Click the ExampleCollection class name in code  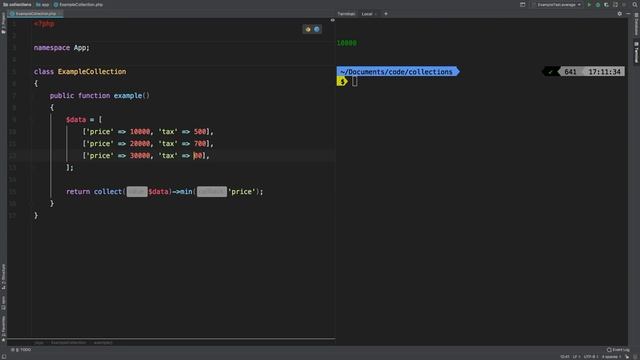[x=92, y=71]
